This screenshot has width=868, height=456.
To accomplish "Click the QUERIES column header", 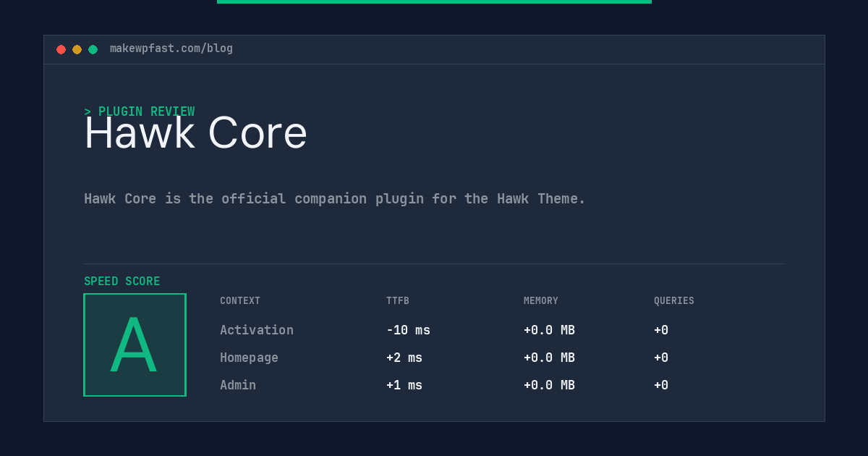I will [674, 300].
